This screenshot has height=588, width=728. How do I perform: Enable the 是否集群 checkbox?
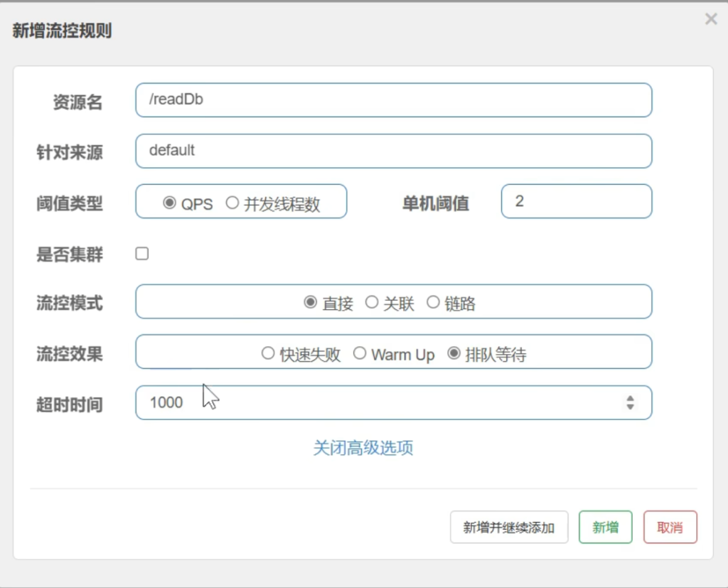tap(142, 253)
